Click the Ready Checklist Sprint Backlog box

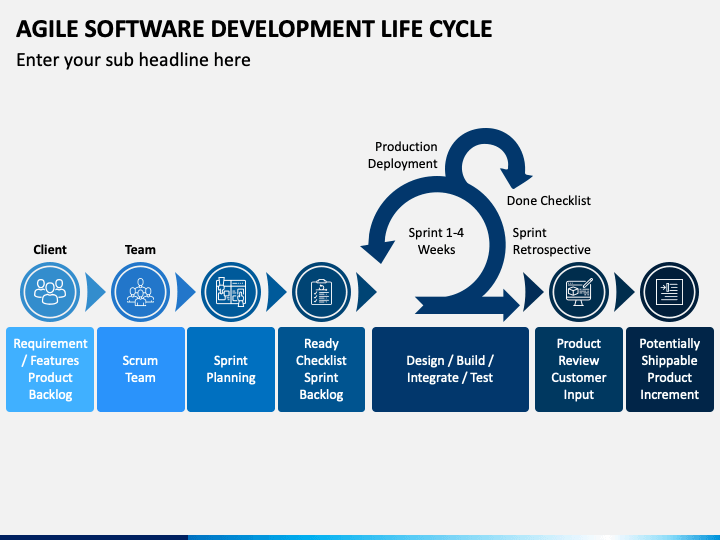pyautogui.click(x=321, y=369)
